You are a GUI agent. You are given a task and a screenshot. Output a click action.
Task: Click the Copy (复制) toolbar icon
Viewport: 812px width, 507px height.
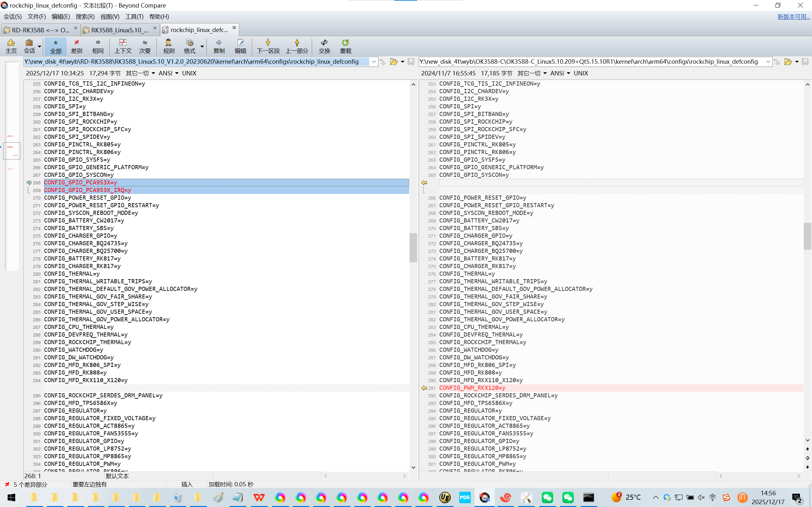click(x=219, y=46)
